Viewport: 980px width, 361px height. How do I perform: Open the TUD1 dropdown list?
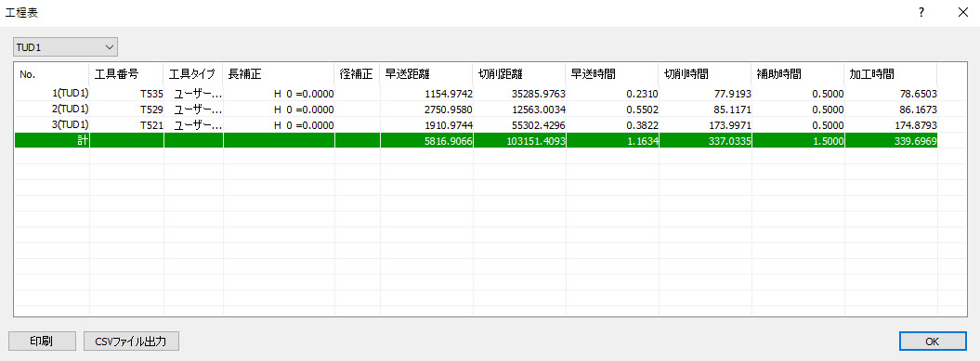66,46
